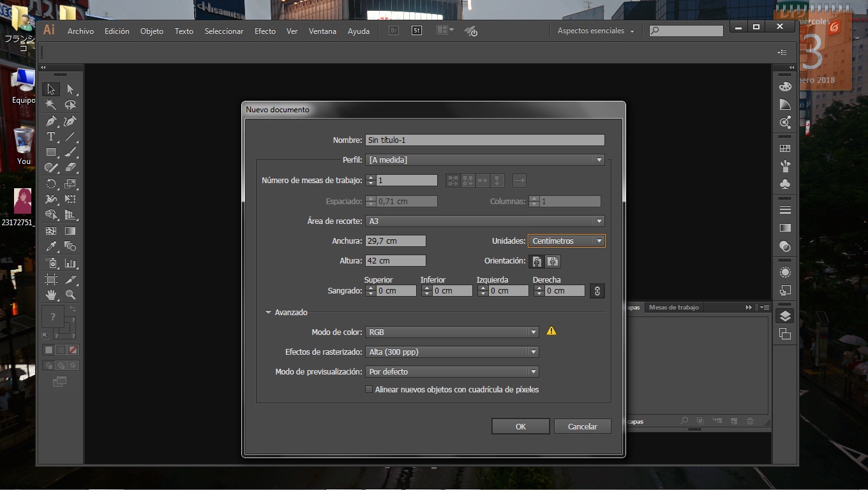868x490 pixels.
Task: Select the Zoom tool
Action: [70, 295]
